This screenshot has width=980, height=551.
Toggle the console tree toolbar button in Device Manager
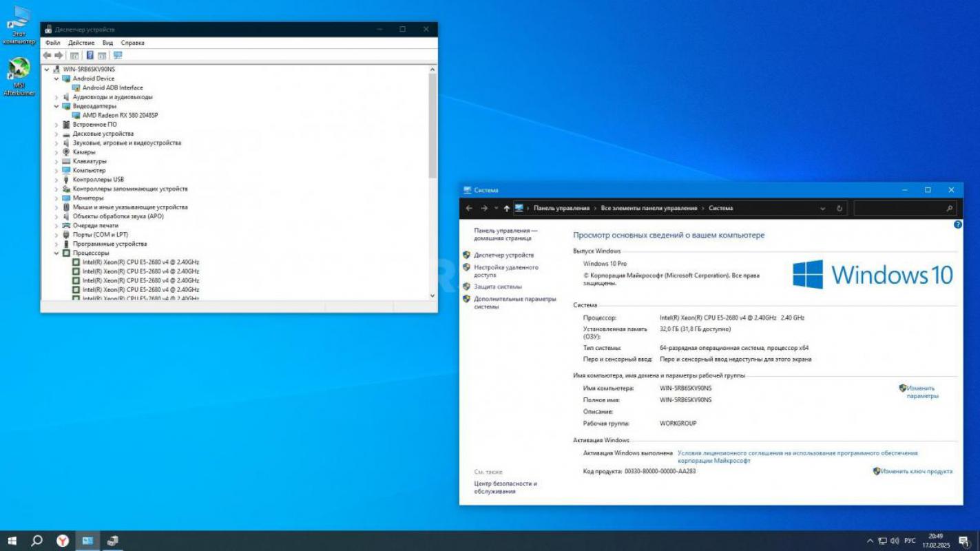pos(74,55)
